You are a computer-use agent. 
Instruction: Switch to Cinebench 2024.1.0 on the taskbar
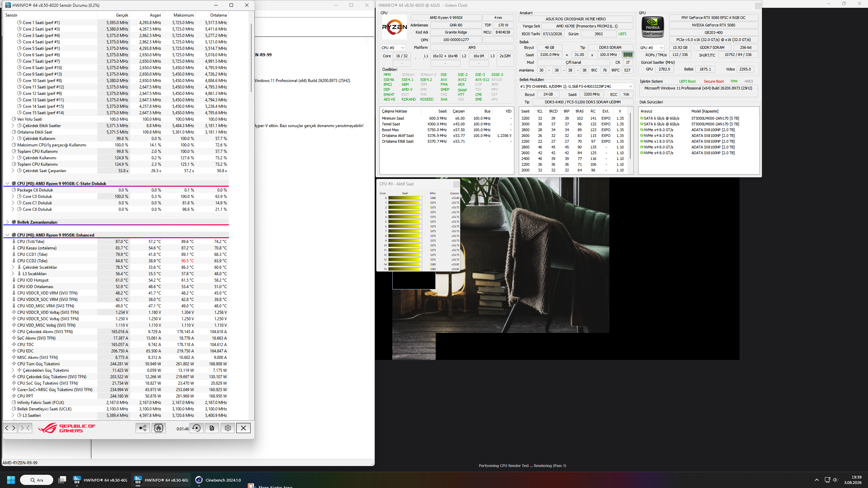[x=219, y=480]
